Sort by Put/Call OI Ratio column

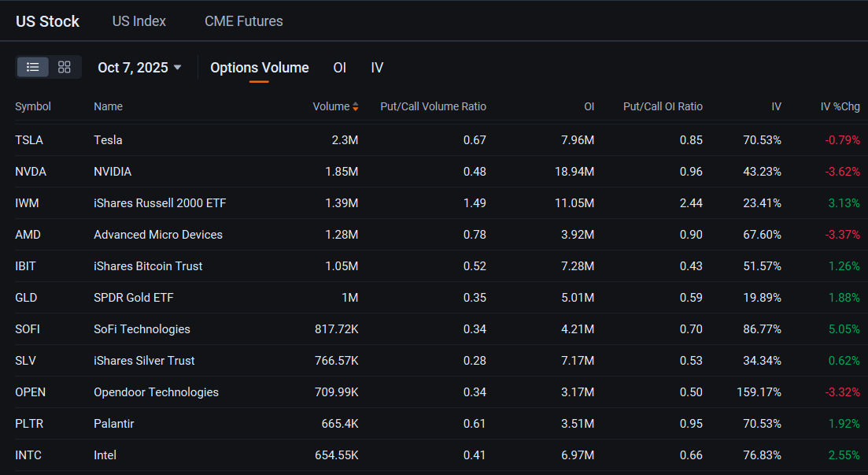tap(663, 106)
